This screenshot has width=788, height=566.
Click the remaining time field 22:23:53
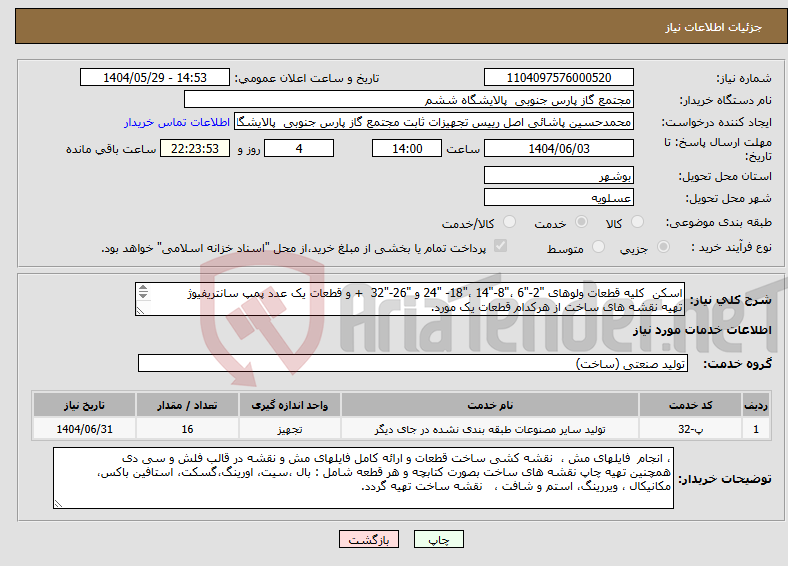tap(195, 148)
